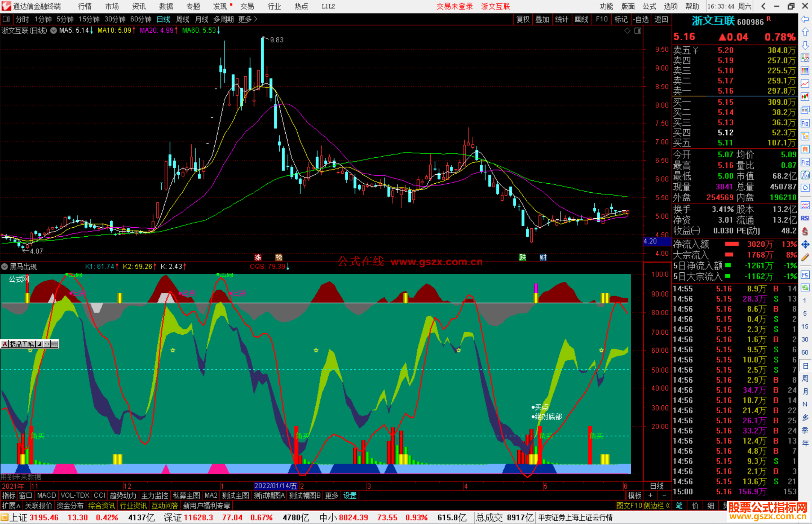Toggle the 季 quarterly period button in sidebar
The height and width of the screenshot is (524, 812).
[x=805, y=430]
